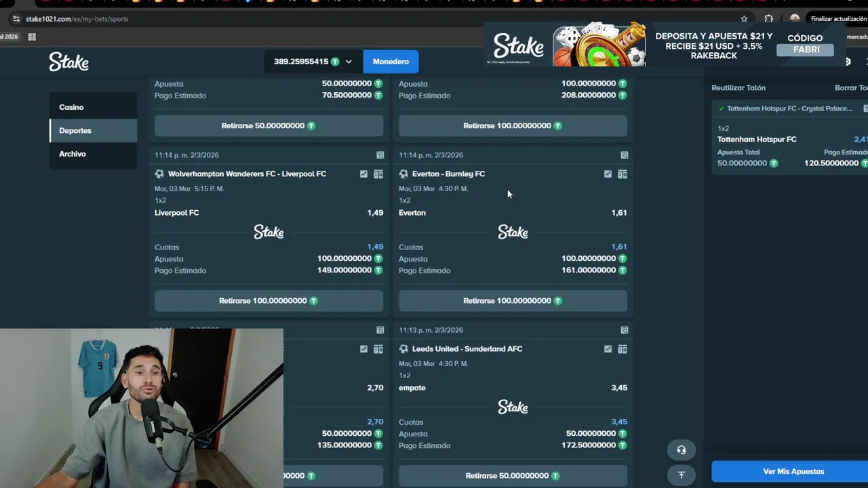Click site info icon left of URL
The width and height of the screenshot is (868, 488).
point(16,19)
